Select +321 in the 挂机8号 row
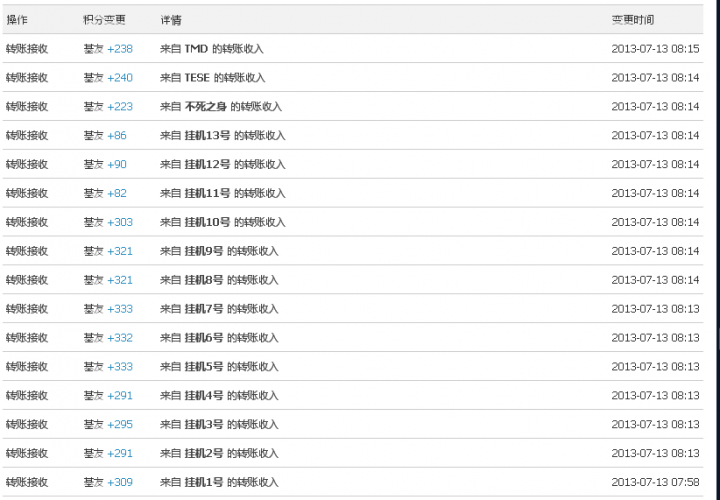This screenshot has height=500, width=720. (120, 280)
